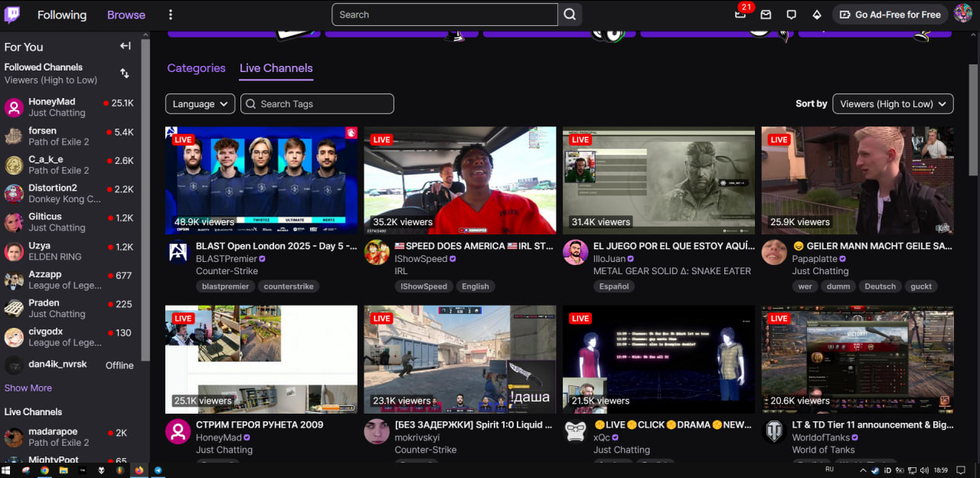Viewport: 980px width, 478px height.
Task: Open the IShowSpeed IRL stream thumbnail
Action: (x=460, y=180)
